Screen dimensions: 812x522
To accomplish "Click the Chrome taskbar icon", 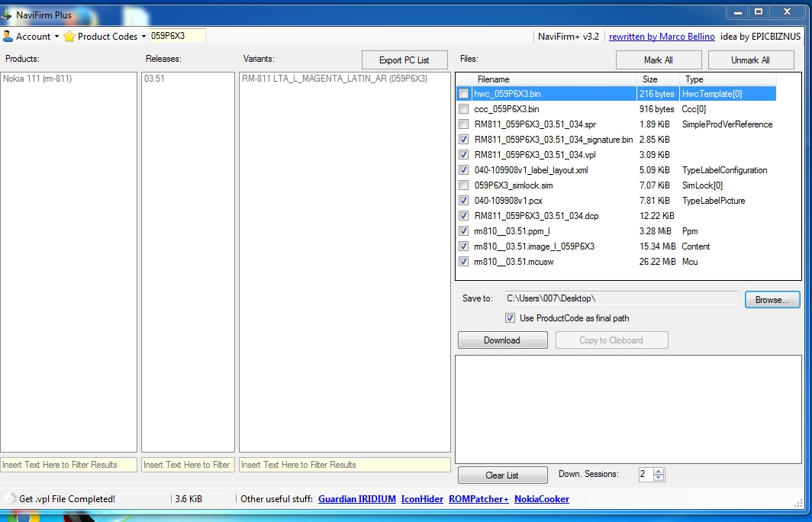I will click(x=23, y=517).
